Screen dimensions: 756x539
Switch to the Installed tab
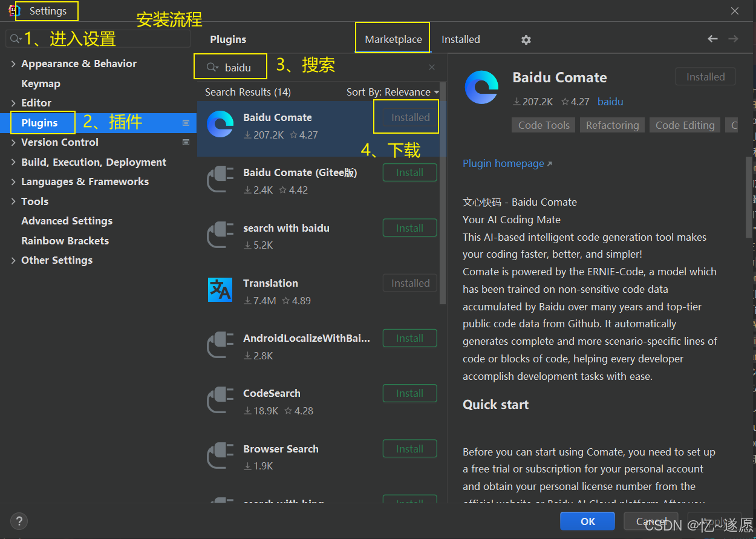pos(461,39)
